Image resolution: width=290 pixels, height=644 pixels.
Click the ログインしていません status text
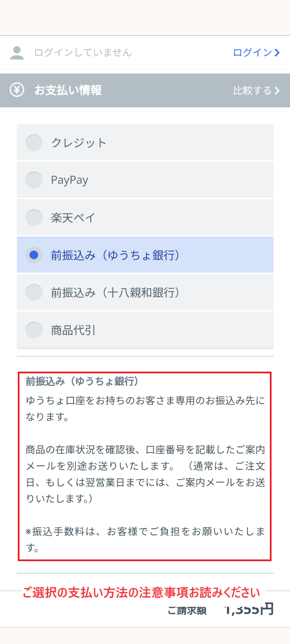(x=83, y=53)
